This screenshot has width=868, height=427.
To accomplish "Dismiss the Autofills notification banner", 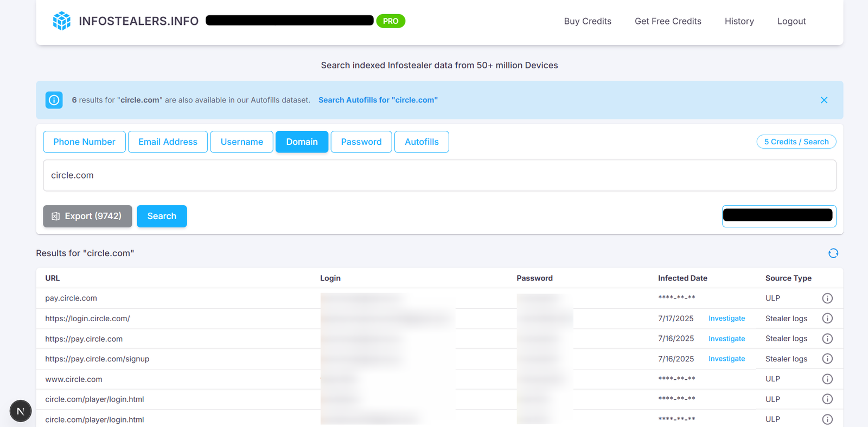I will pyautogui.click(x=824, y=100).
